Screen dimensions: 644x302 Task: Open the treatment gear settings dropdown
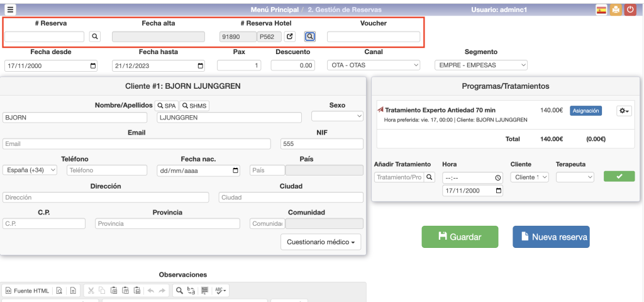(624, 111)
